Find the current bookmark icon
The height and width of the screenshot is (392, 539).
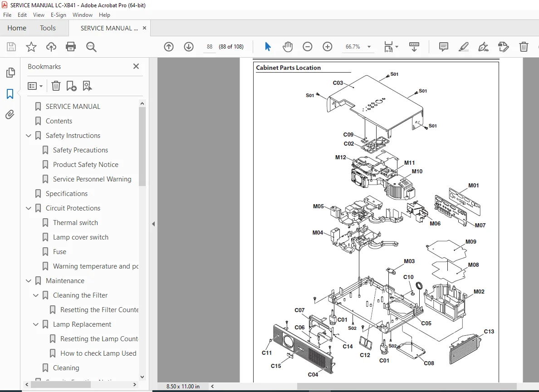pos(87,86)
